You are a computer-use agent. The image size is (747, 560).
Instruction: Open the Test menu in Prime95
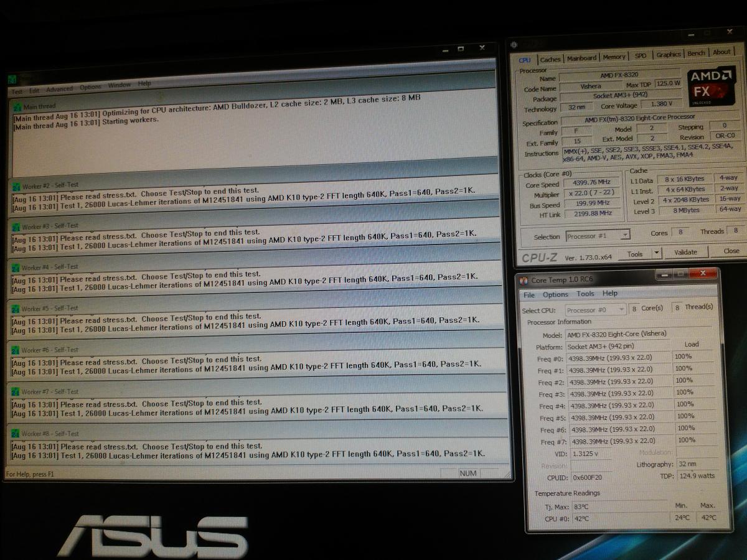click(x=17, y=91)
